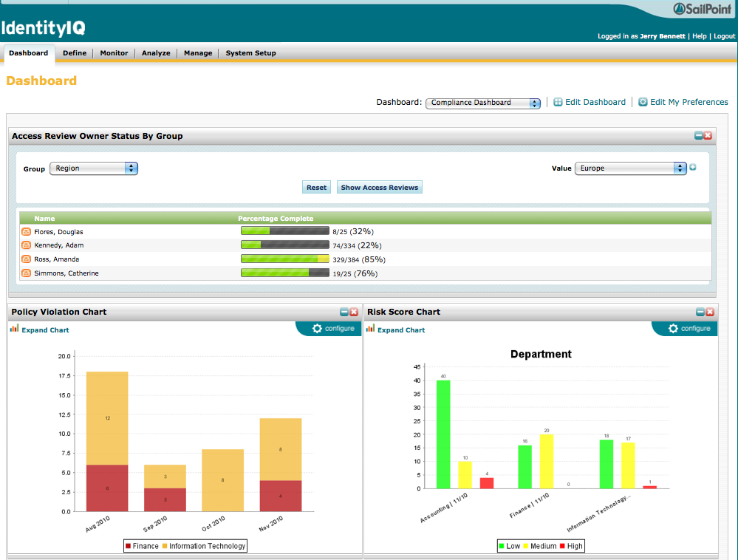Screen dimensions: 738x560
Task: Click the red Finance legend swatch
Action: [128, 546]
